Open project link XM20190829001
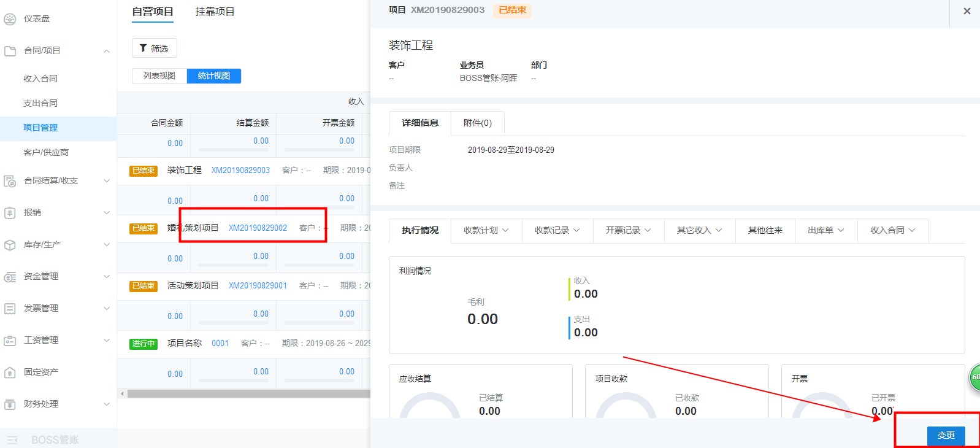 click(258, 286)
